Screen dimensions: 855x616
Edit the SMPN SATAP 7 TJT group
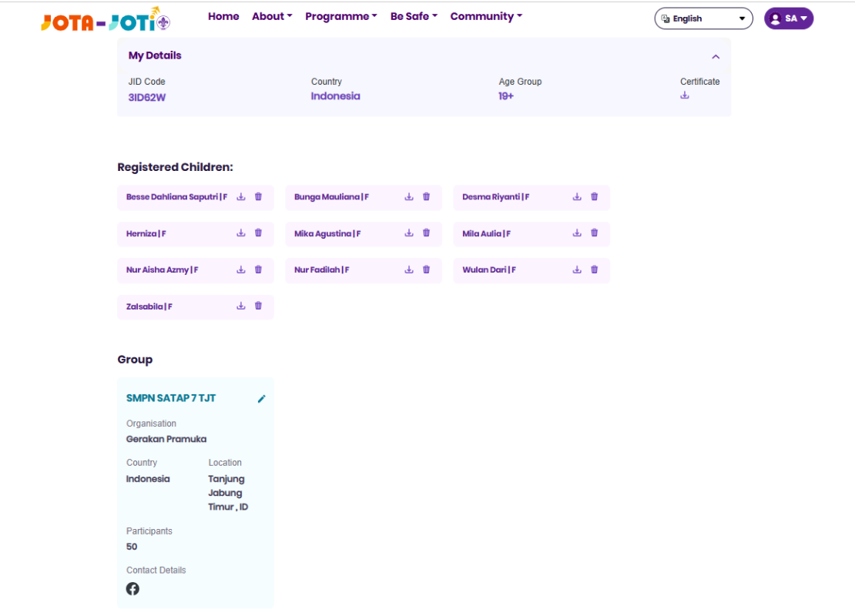[261, 399]
